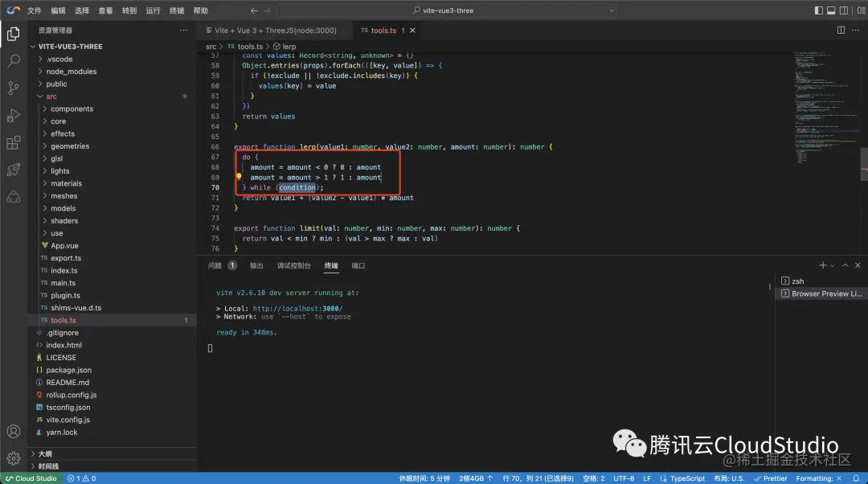Switch to the 输出 (Output) panel tab
868x484 pixels.
(256, 266)
